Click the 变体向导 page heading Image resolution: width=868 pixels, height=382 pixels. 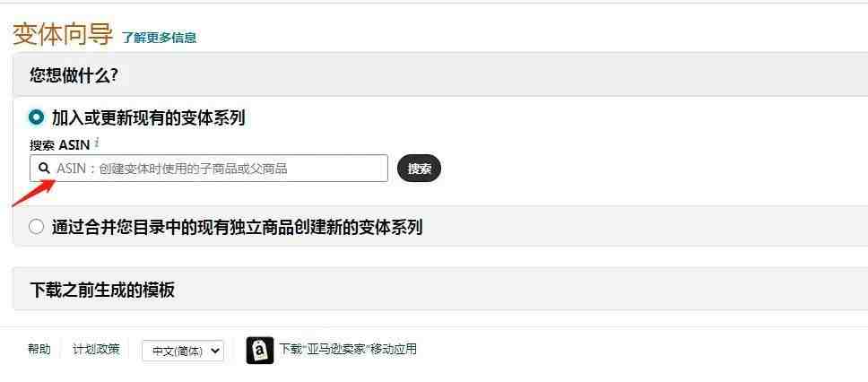[x=63, y=34]
